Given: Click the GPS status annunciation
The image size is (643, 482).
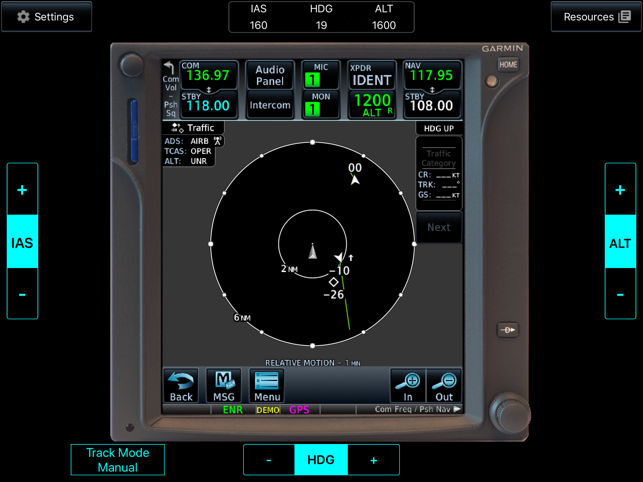Looking at the screenshot, I should tap(299, 409).
